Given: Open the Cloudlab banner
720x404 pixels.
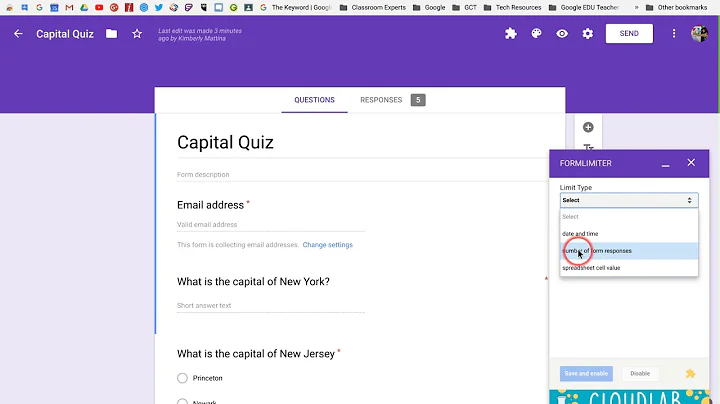Looking at the screenshot, I should pos(629,397).
